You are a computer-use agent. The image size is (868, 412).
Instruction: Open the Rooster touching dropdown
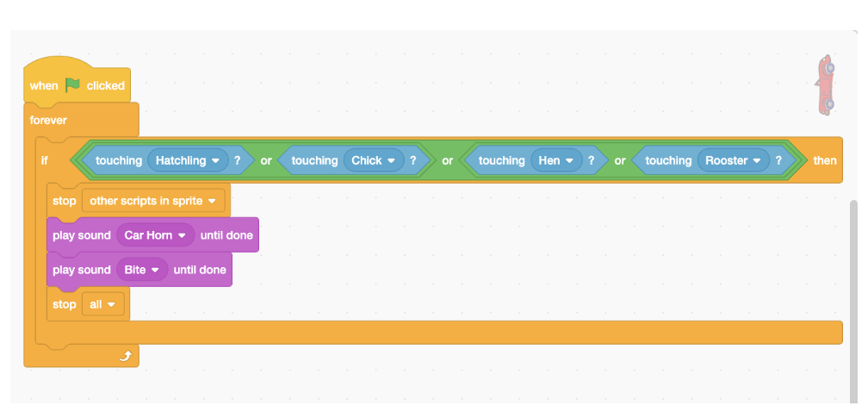point(756,160)
